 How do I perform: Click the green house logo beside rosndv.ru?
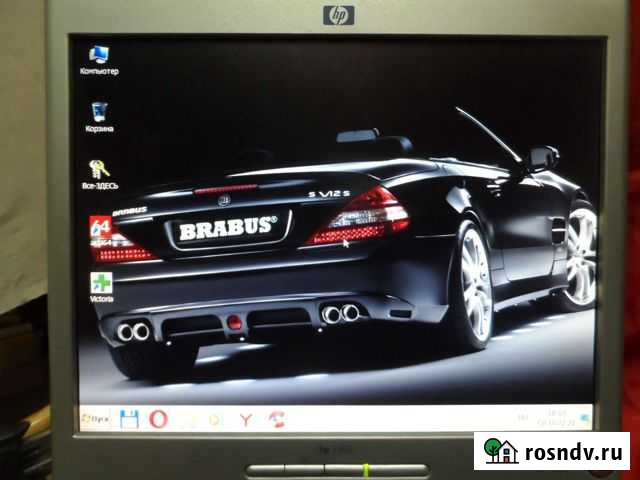(x=499, y=451)
